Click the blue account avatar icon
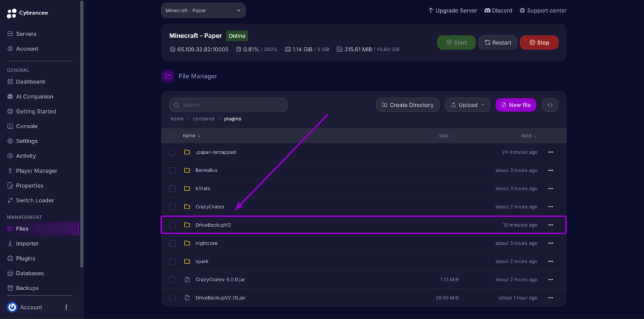 pyautogui.click(x=13, y=307)
